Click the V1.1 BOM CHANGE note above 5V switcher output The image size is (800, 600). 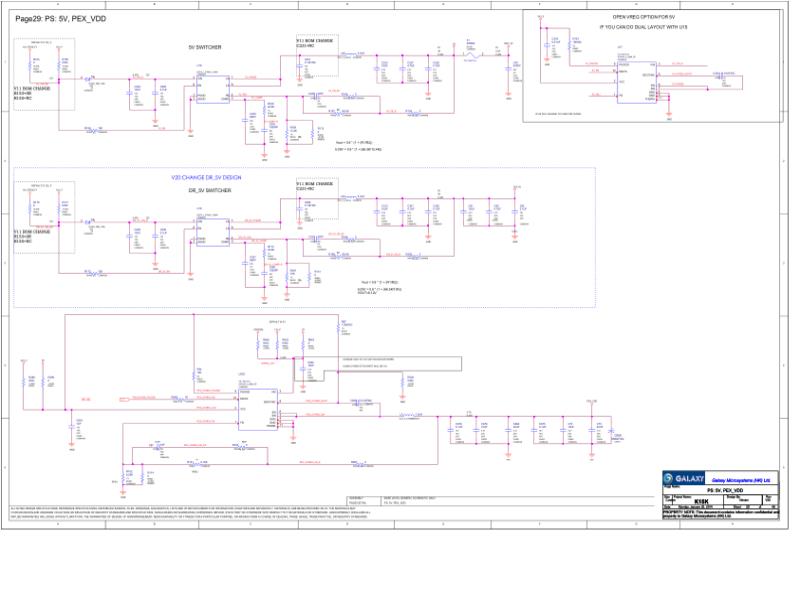[315, 42]
